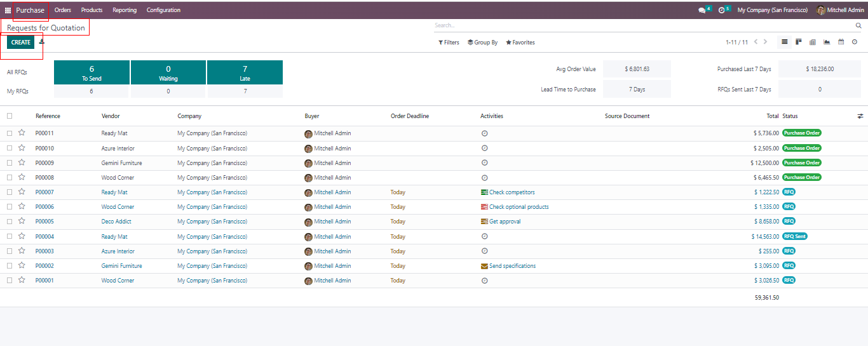
Task: Open the Azure Interior vendor of P00010
Action: tap(118, 149)
